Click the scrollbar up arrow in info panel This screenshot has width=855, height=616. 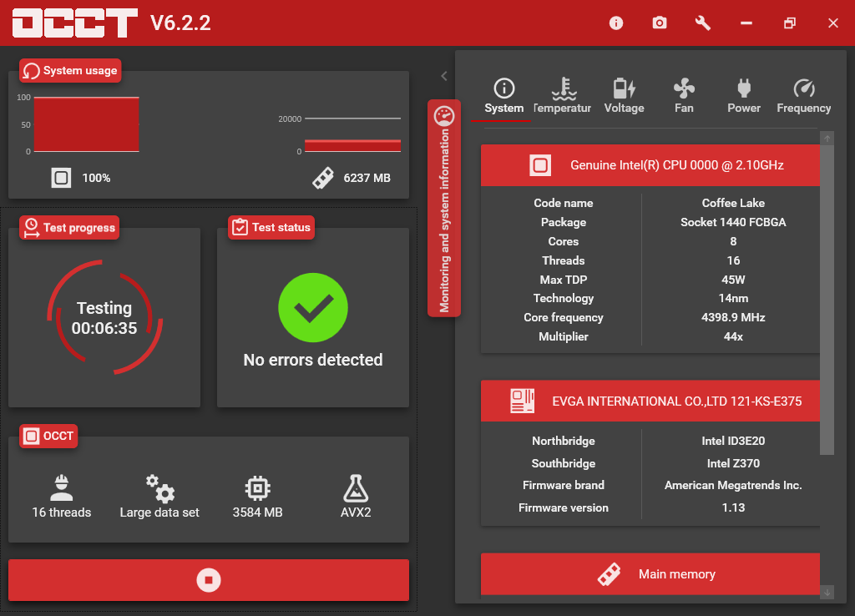click(x=827, y=139)
